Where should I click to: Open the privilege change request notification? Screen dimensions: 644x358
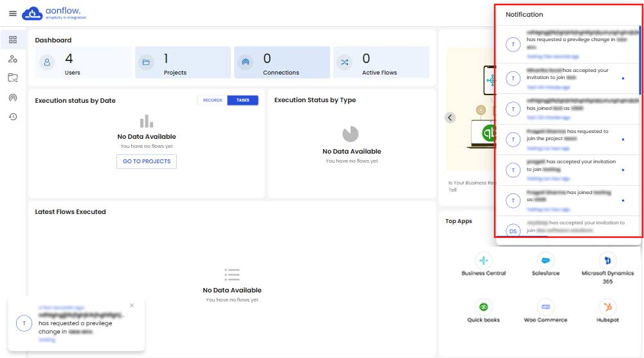[x=566, y=43]
